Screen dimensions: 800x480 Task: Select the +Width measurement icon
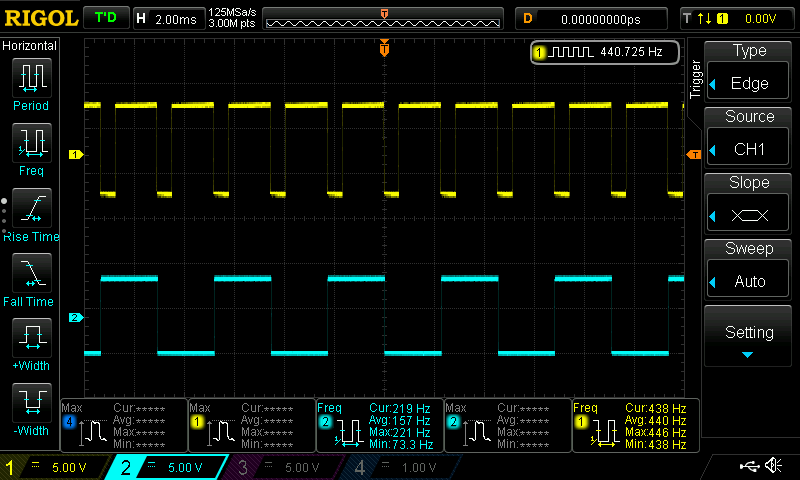tap(31, 340)
